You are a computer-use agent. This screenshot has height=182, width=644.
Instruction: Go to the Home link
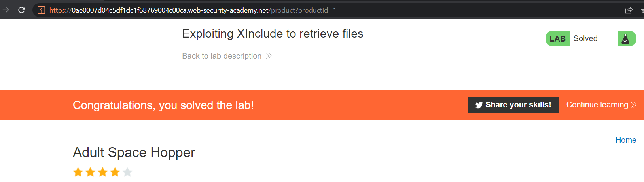625,140
